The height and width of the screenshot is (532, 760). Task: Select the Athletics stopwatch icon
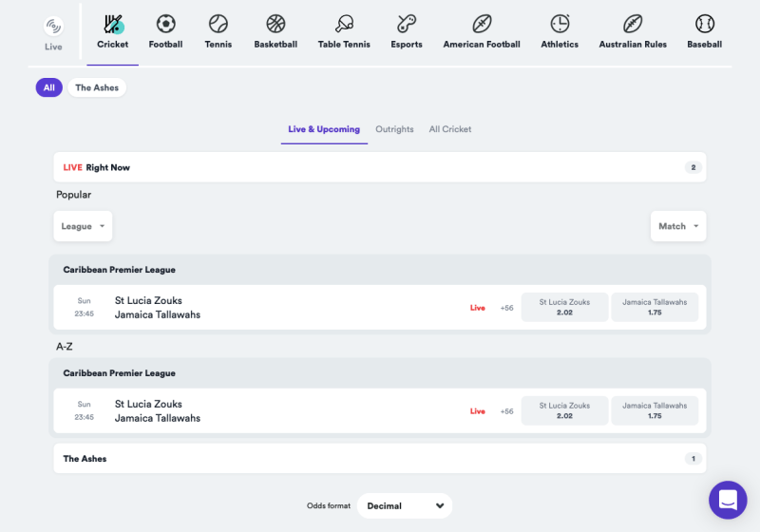[x=560, y=25]
